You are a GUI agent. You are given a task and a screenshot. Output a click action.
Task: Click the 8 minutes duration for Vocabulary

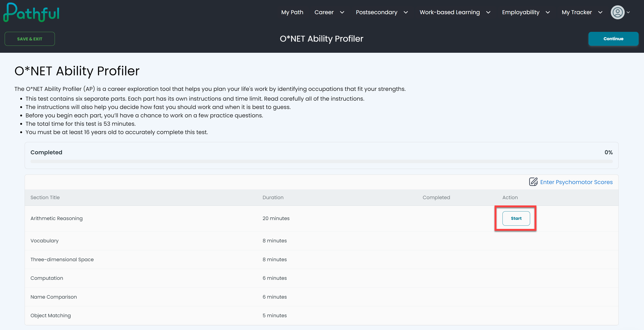pyautogui.click(x=274, y=241)
